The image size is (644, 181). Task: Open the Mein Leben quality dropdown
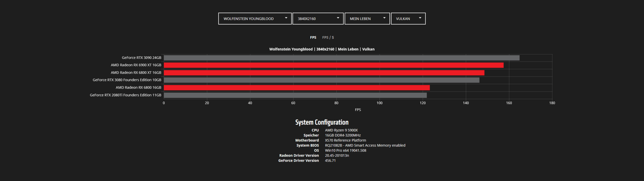coord(367,19)
